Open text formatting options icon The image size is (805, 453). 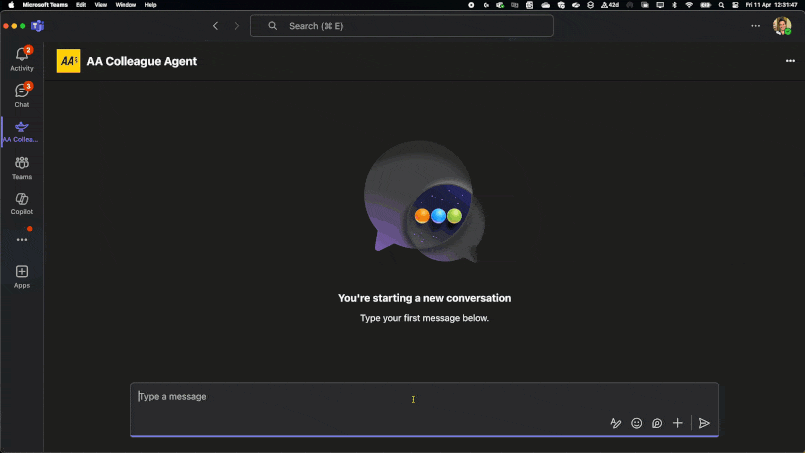(x=616, y=423)
